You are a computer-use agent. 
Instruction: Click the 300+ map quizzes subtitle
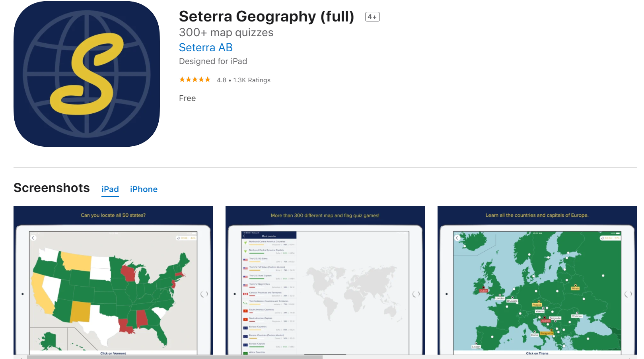pos(226,33)
